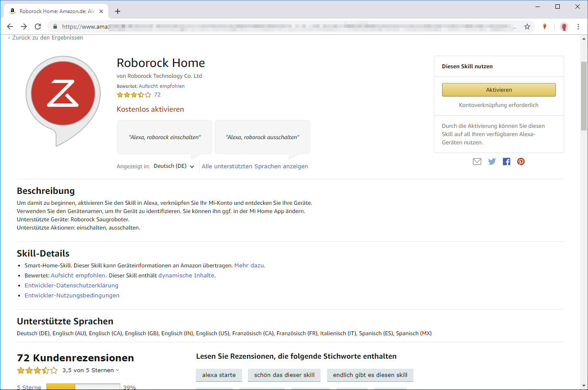Click the 5 Sterne rating bar
588x390 pixels.
point(83,387)
